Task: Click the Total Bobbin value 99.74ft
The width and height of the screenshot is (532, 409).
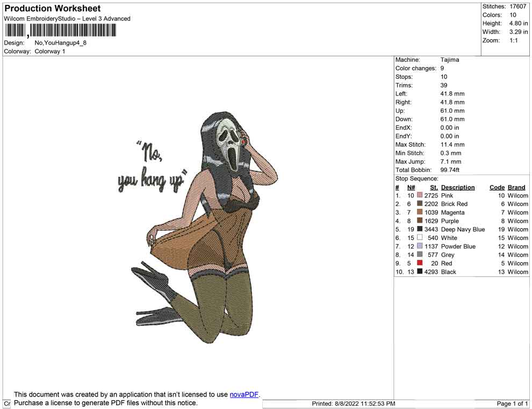Action: click(x=450, y=170)
